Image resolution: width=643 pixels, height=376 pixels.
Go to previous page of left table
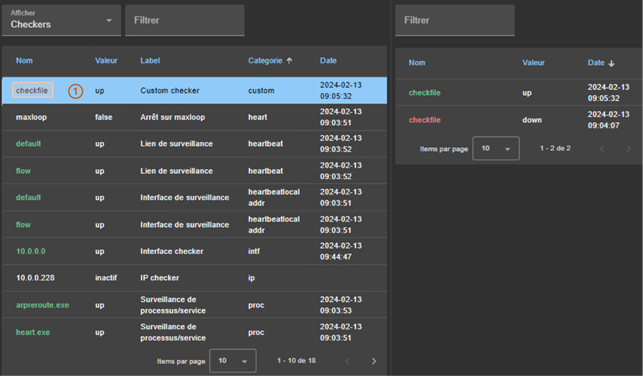point(347,361)
